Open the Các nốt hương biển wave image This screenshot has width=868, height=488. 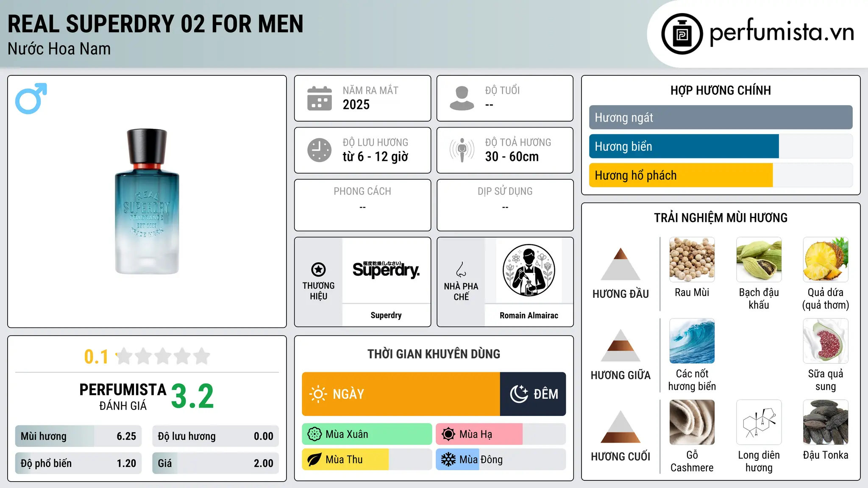(692, 341)
